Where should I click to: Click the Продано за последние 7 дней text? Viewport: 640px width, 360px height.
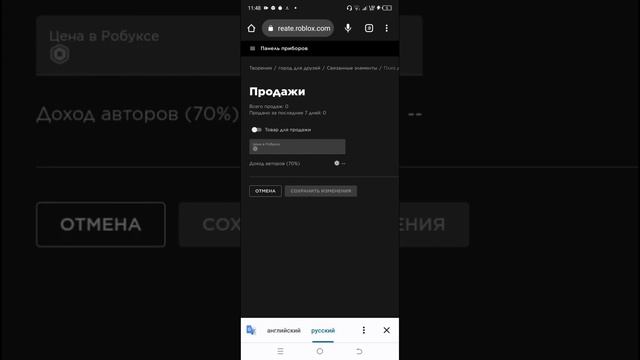click(x=287, y=113)
